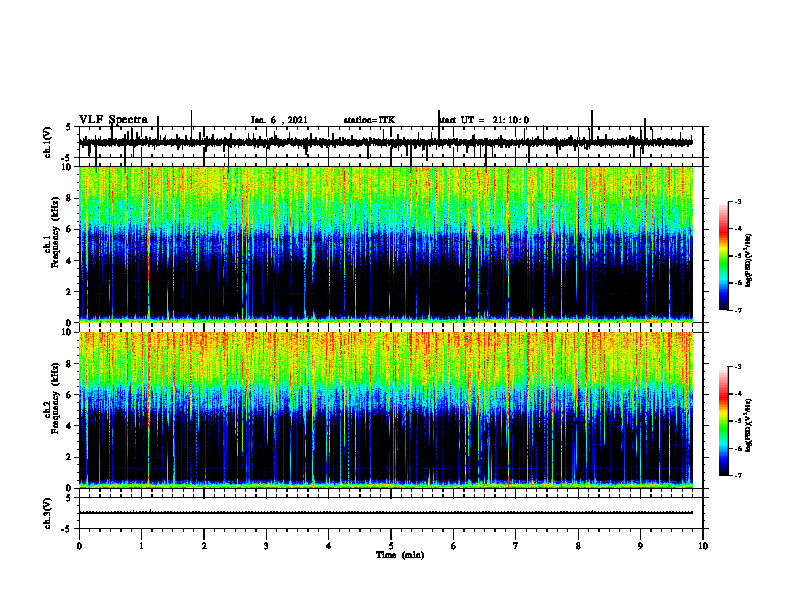Click the "2" kHz tick on ch.2 axis
The width and height of the screenshot is (792, 612).
[70, 457]
